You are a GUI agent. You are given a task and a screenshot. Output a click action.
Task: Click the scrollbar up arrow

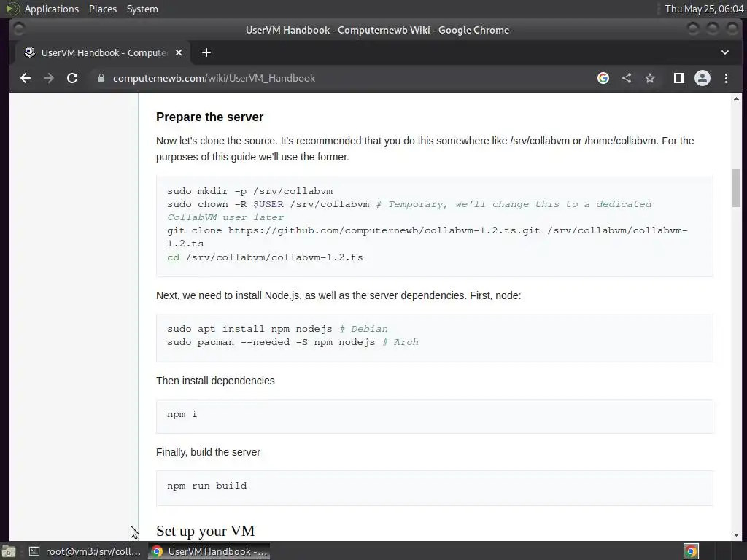pyautogui.click(x=737, y=98)
